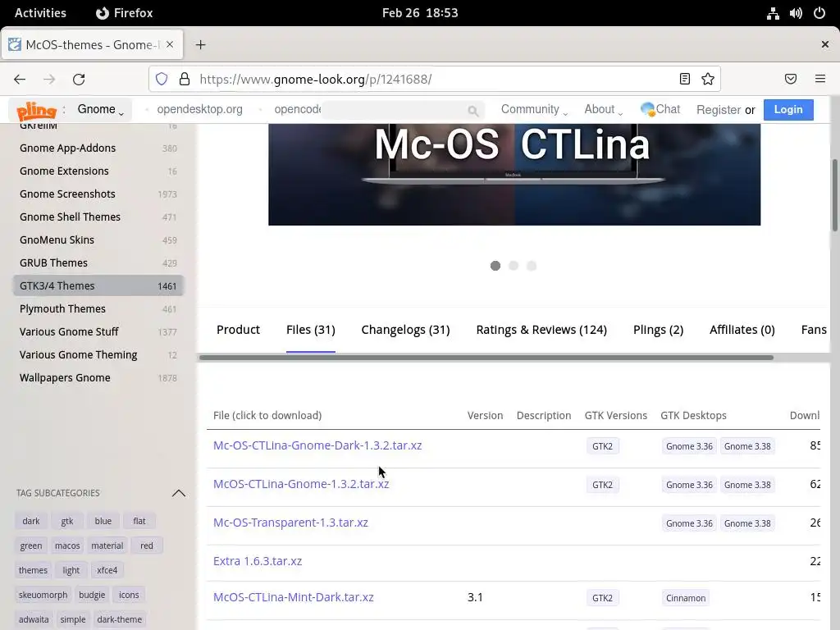Click the URL address bar
The image size is (840, 630).
click(x=434, y=80)
